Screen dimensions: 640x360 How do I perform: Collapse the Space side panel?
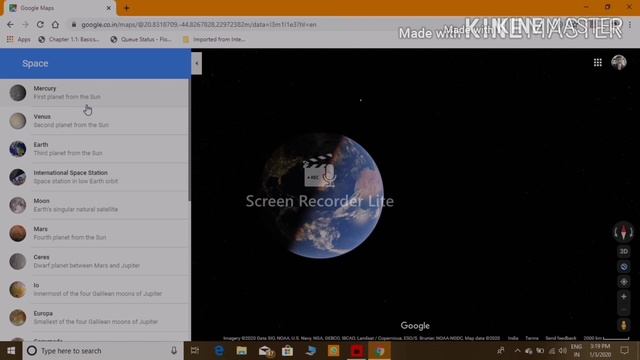tap(196, 63)
